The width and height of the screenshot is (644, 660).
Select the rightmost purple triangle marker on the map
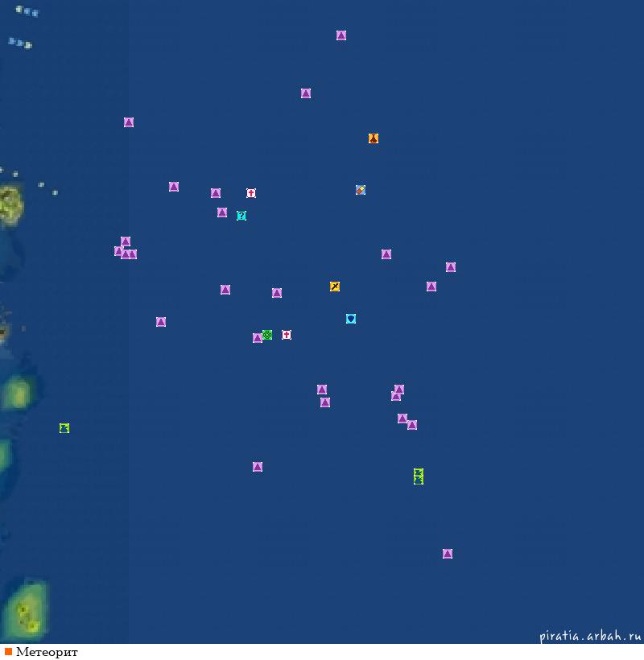point(450,267)
